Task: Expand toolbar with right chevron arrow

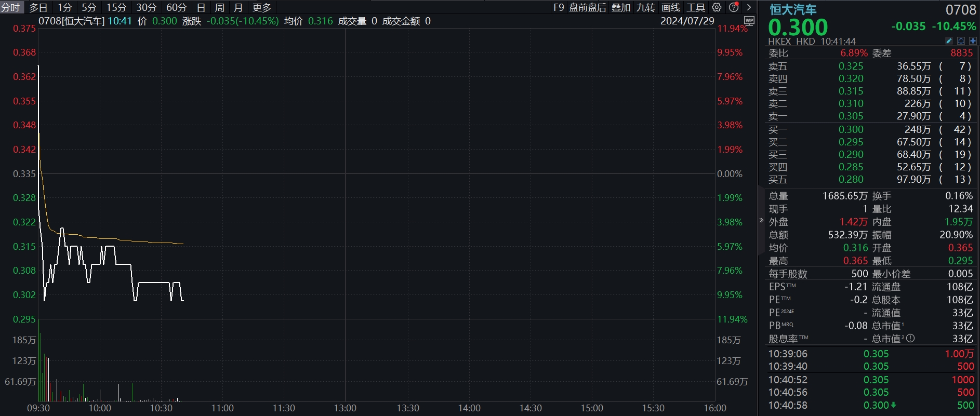Action: (749, 7)
